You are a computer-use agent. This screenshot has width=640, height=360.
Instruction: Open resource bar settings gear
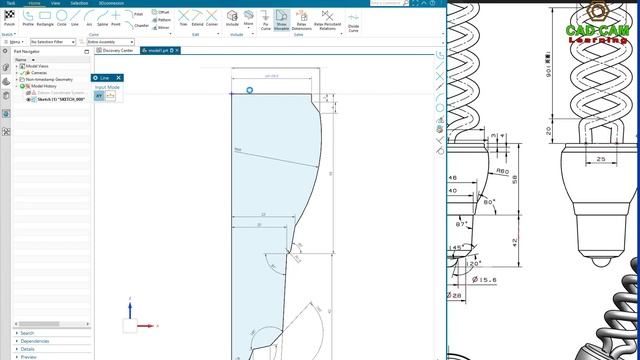coord(5,51)
